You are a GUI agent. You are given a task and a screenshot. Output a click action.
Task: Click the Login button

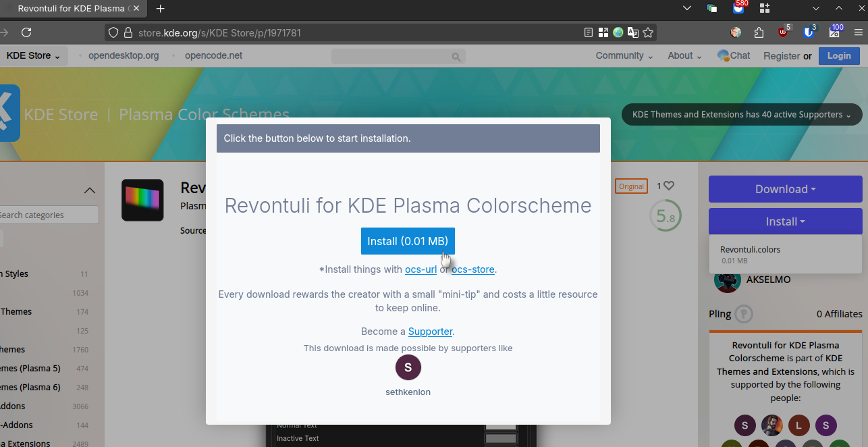(x=839, y=56)
